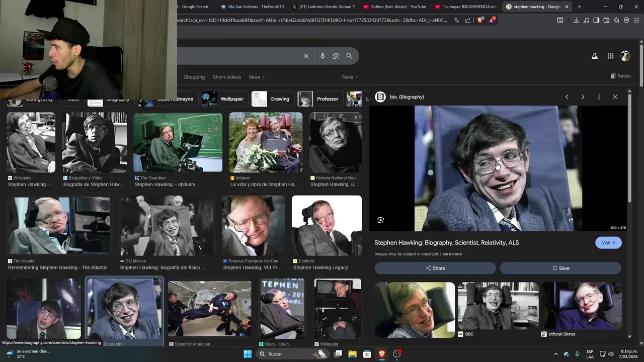Viewport: 644px width, 362px height.
Task: Close the image preview panel
Action: point(615,97)
